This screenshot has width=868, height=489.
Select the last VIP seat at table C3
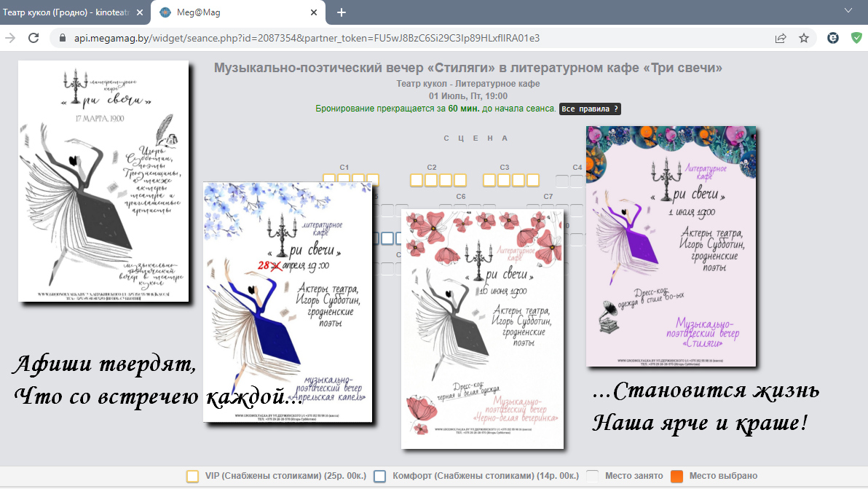click(533, 180)
